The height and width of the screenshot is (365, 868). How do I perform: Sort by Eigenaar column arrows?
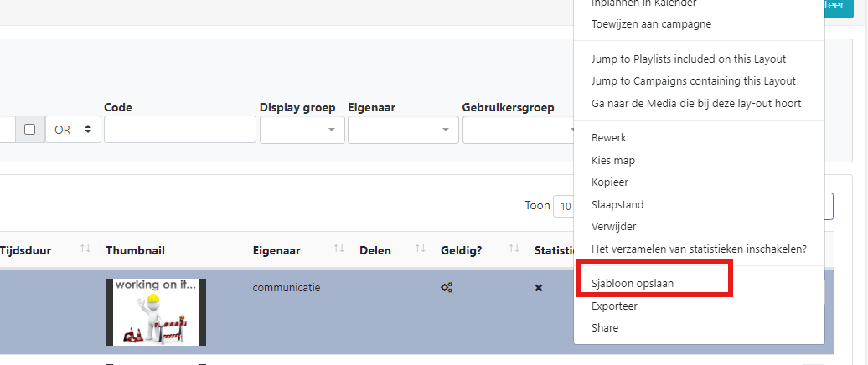(x=338, y=249)
